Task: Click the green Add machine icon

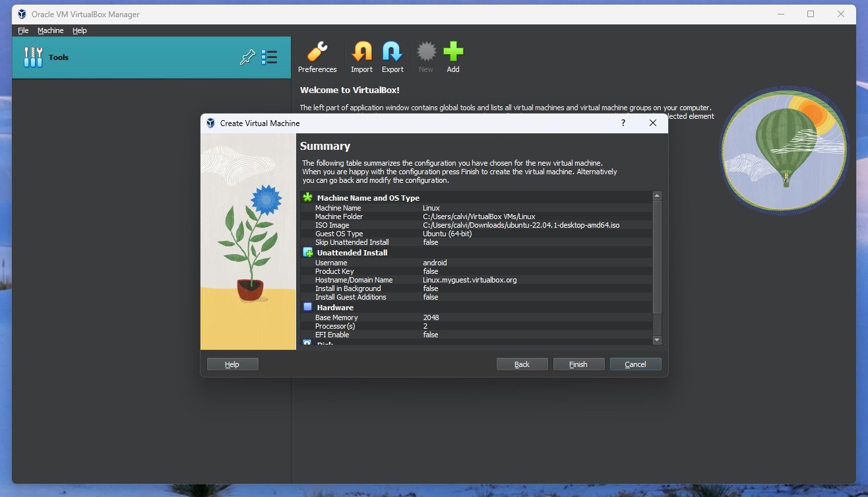Action: pos(453,52)
